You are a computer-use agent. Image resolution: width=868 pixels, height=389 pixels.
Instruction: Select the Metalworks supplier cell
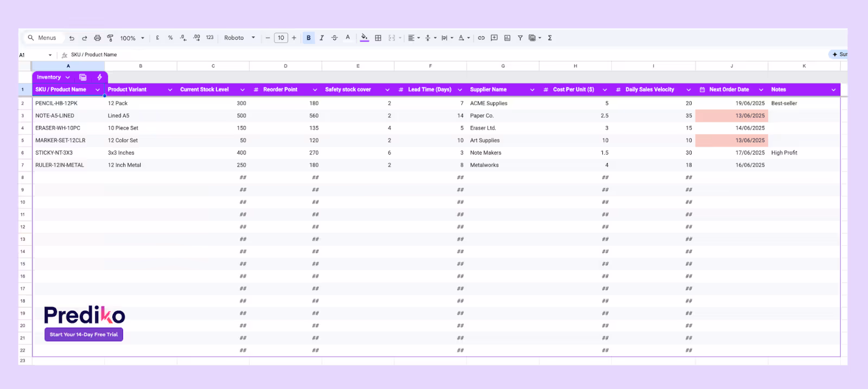pos(503,165)
